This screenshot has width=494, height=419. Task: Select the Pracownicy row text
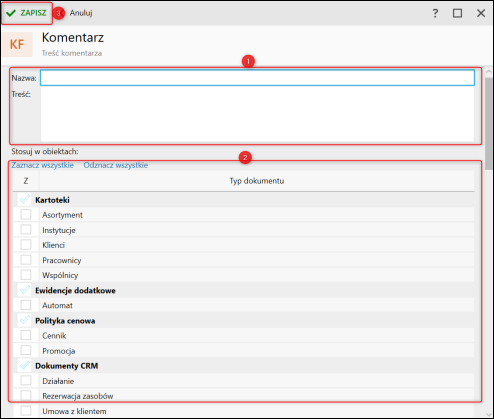(62, 260)
